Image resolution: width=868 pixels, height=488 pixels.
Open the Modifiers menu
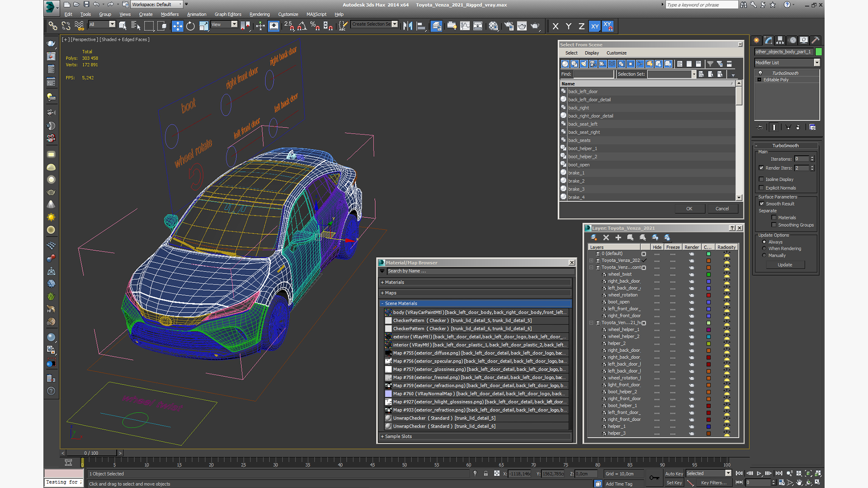(x=170, y=14)
